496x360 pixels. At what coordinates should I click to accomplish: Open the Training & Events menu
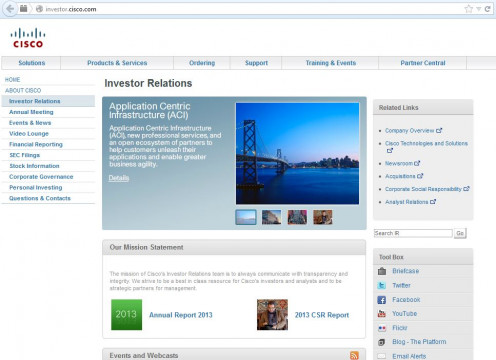(x=331, y=63)
